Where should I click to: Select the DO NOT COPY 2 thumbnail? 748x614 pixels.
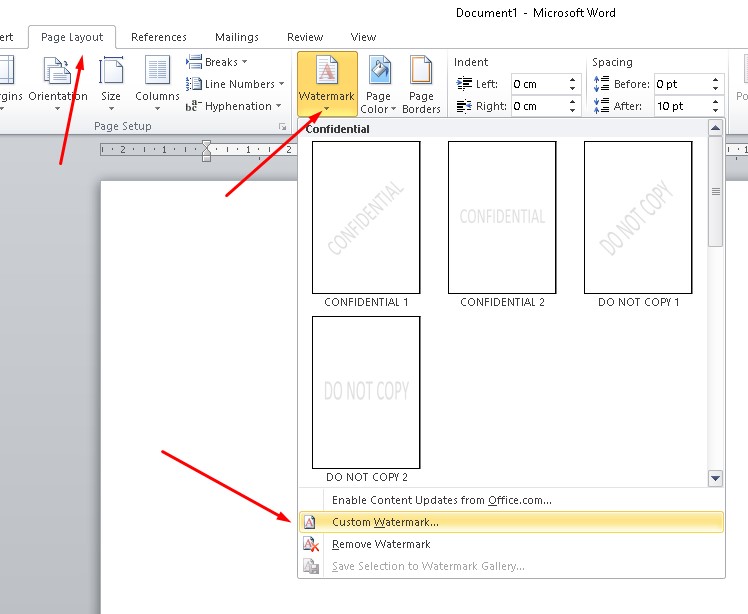(366, 392)
